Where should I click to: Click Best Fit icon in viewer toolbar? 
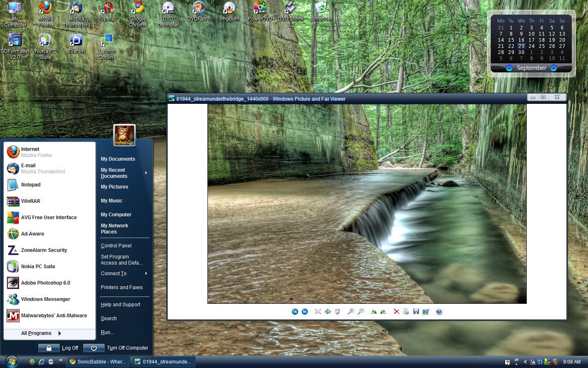coord(318,312)
